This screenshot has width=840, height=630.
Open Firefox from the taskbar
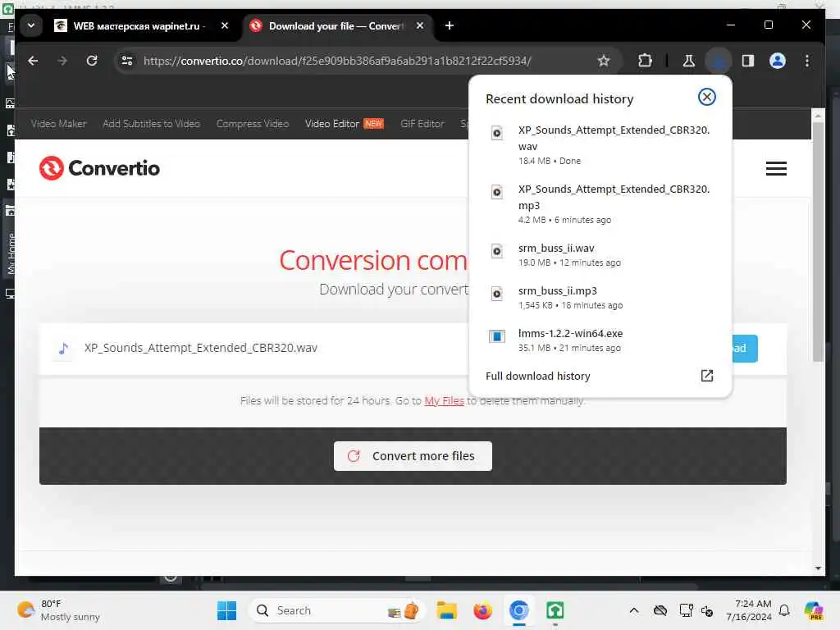tap(482, 610)
